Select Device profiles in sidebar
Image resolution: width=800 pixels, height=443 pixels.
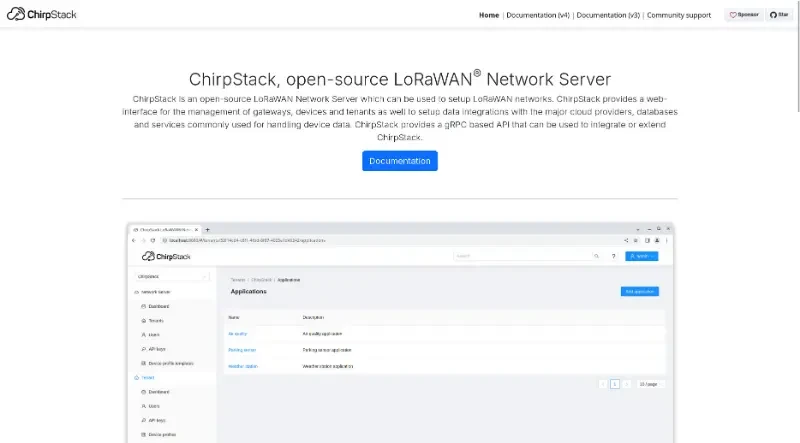click(159, 435)
